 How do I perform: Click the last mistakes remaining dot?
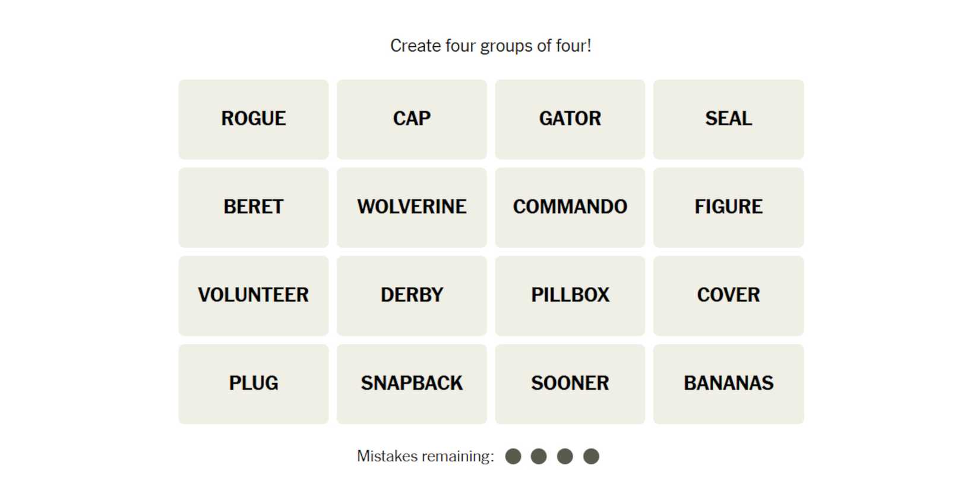(x=591, y=456)
